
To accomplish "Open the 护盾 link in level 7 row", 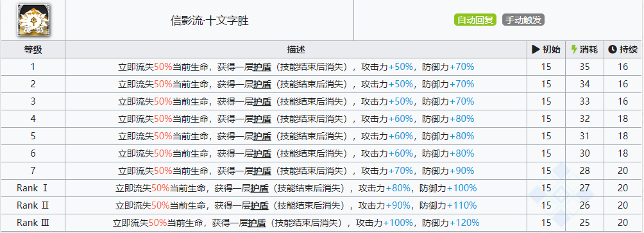I will pyautogui.click(x=262, y=171).
